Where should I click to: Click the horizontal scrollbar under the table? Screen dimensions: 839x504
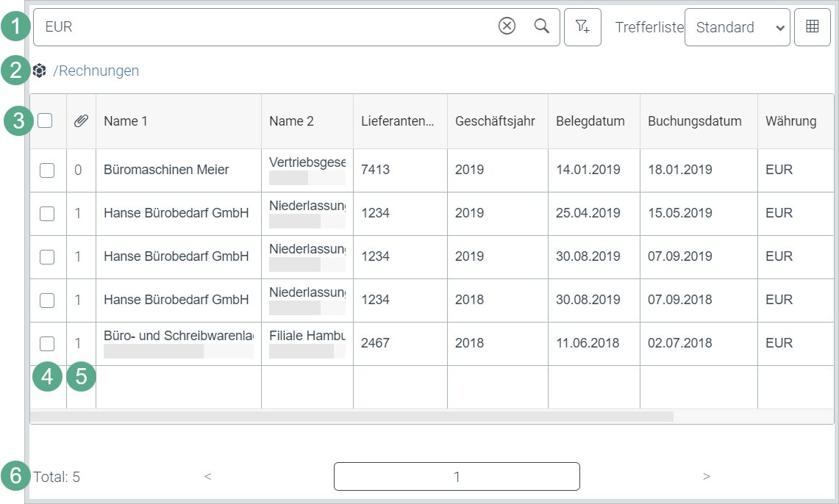click(x=351, y=417)
